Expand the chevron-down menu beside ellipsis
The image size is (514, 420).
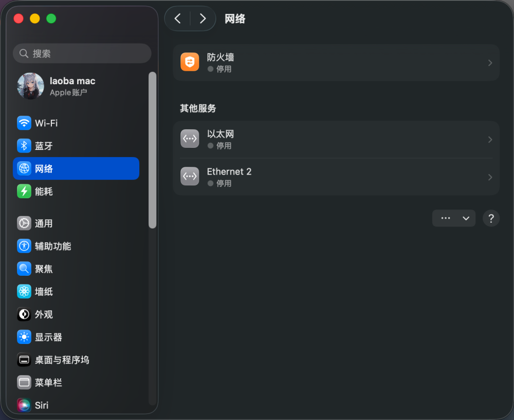click(x=466, y=218)
